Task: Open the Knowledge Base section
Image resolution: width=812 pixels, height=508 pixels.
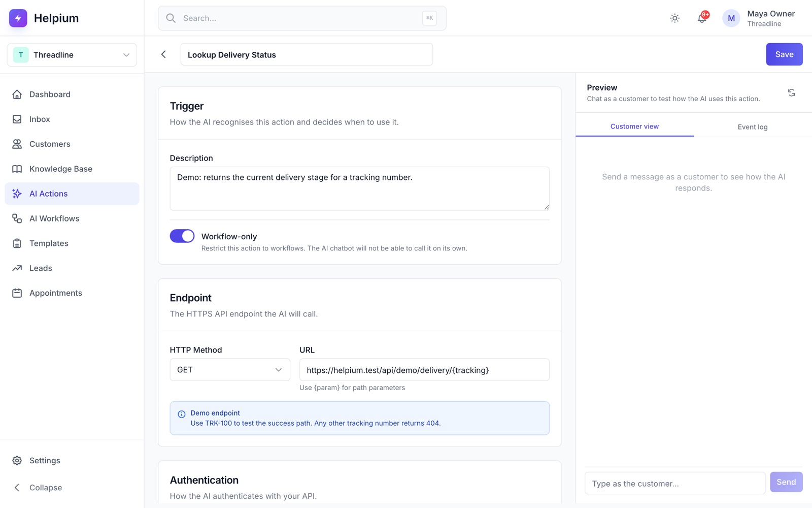Action: coord(72,169)
